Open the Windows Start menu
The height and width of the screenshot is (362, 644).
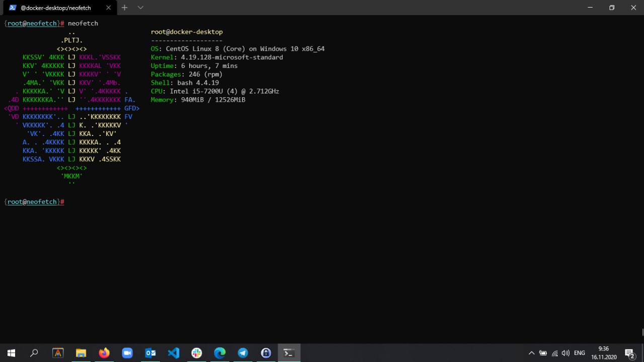coord(11,353)
